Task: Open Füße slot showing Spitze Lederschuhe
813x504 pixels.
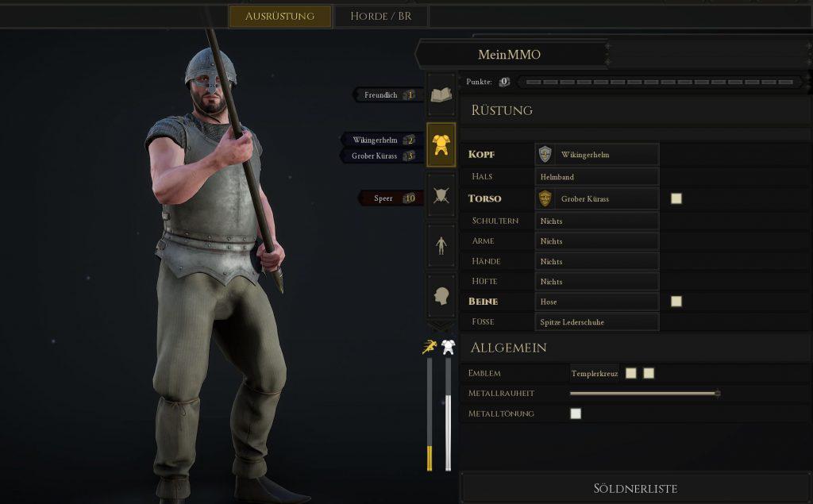Action: [x=597, y=322]
